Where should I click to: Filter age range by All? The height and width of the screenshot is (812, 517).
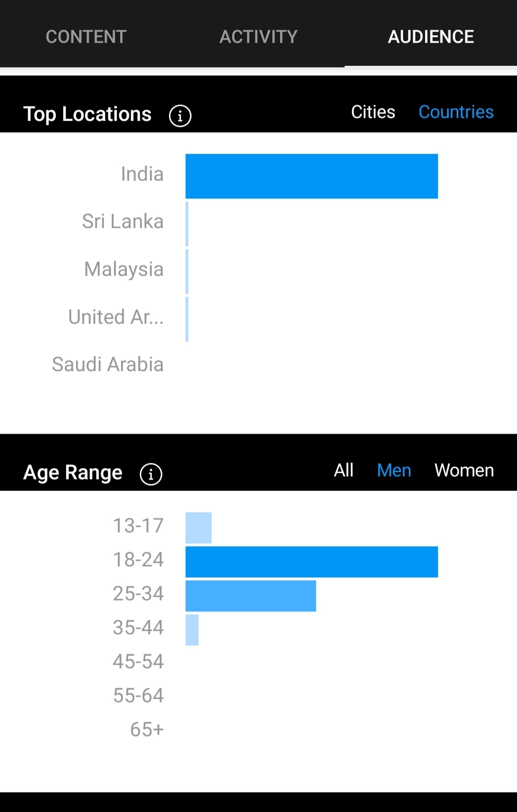(x=344, y=470)
